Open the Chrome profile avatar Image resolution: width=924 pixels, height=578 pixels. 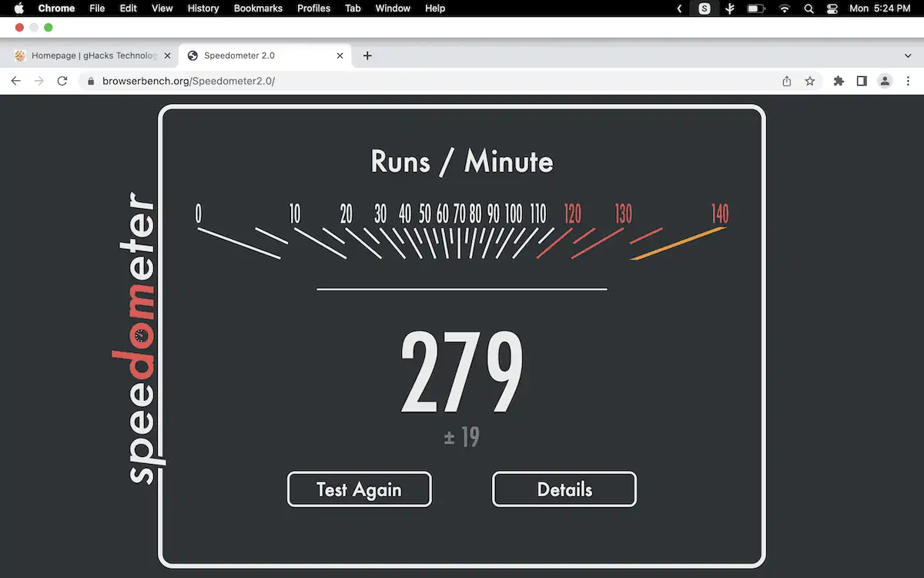coord(885,81)
